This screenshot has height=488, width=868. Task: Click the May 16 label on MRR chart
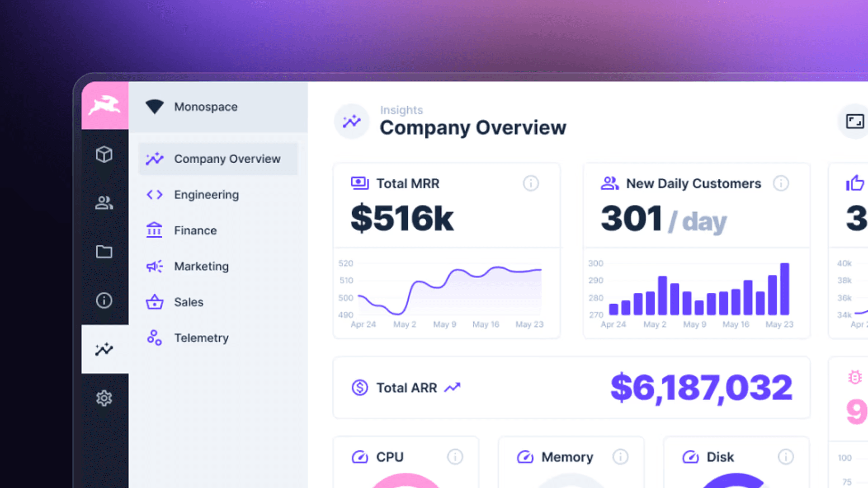click(x=486, y=324)
